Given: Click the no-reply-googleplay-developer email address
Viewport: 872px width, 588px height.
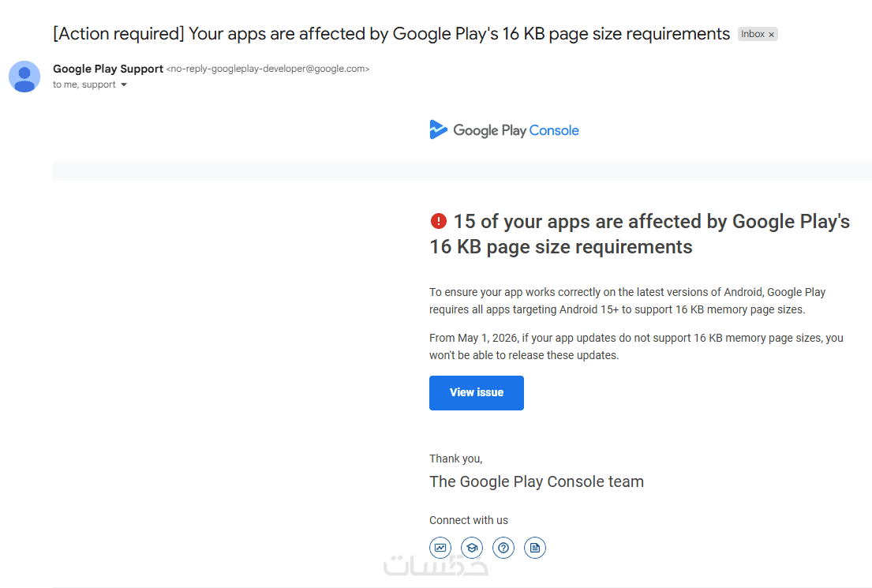Looking at the screenshot, I should pos(268,69).
